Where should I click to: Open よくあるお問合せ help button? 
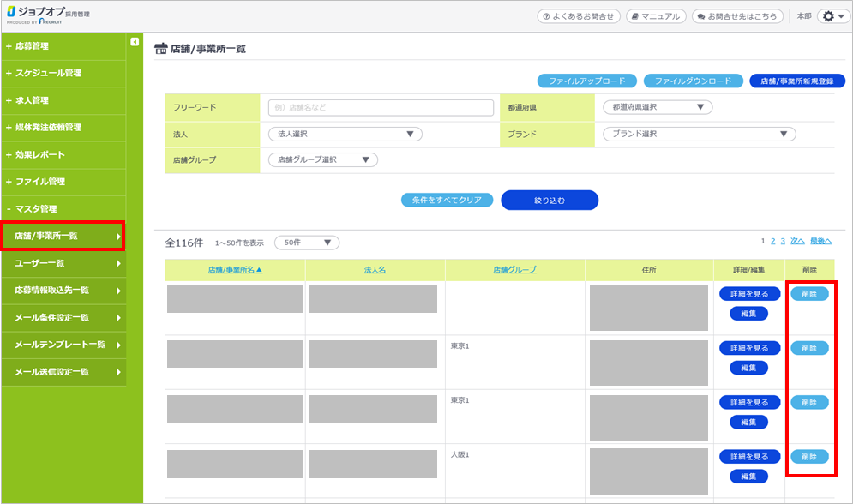coord(578,16)
